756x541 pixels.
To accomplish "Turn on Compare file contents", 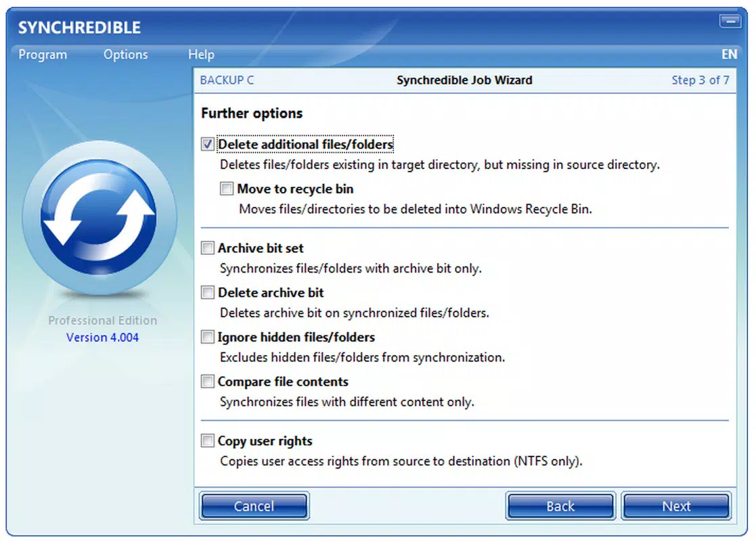I will coord(207,381).
